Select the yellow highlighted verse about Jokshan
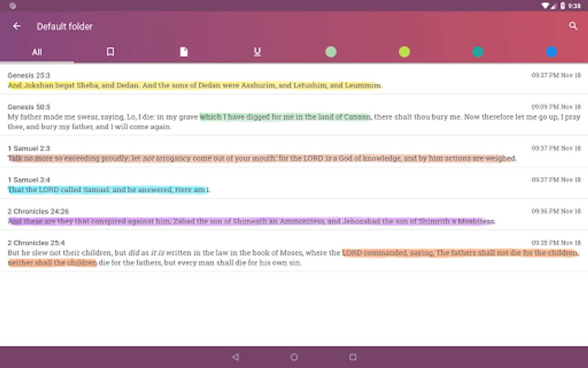Image resolution: width=588 pixels, height=368 pixels. pyautogui.click(x=195, y=85)
